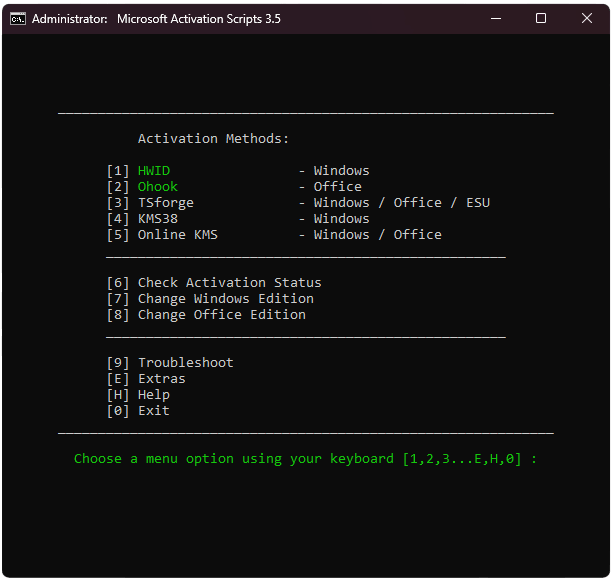Viewport: 613px width, 580px height.
Task: Click the Exit menu line
Action: 138,411
